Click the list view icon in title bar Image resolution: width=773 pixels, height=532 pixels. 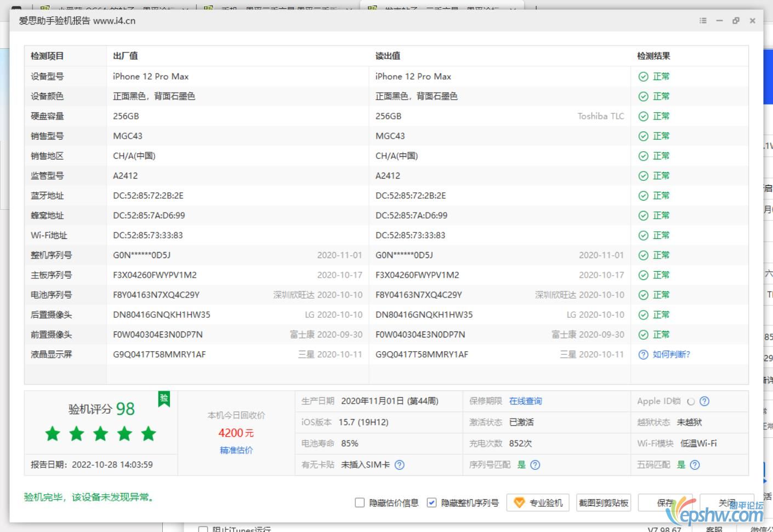coord(703,20)
